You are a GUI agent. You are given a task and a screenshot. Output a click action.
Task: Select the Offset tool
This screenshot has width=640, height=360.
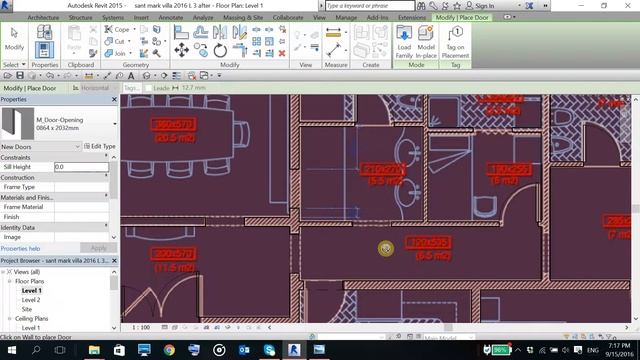(200, 32)
